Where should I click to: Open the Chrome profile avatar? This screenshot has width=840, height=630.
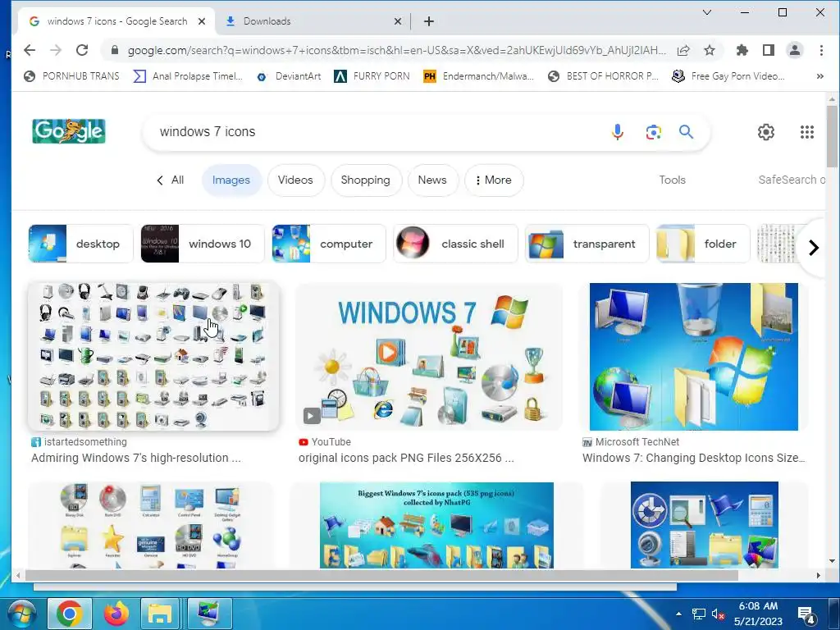794,50
